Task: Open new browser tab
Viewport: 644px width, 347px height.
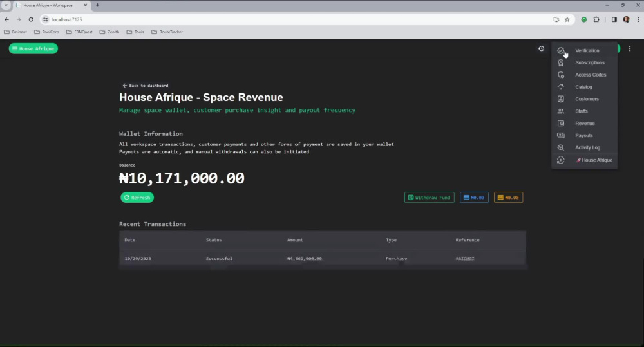Action: 97,5
